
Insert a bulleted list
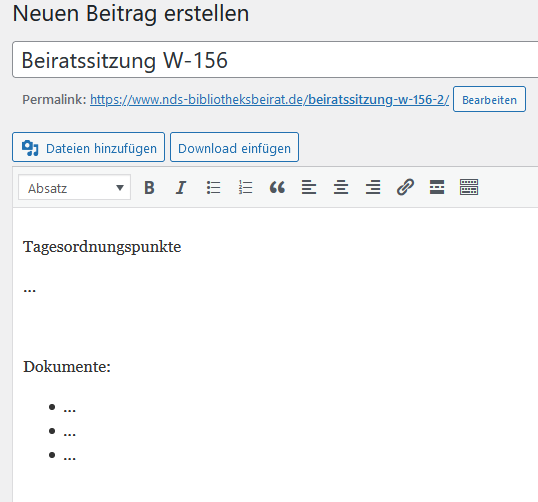[213, 187]
